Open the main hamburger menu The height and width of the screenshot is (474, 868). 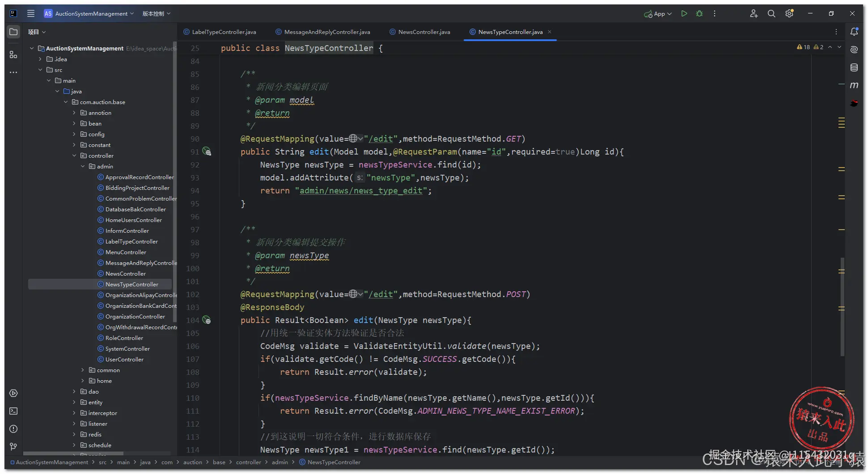(x=31, y=13)
